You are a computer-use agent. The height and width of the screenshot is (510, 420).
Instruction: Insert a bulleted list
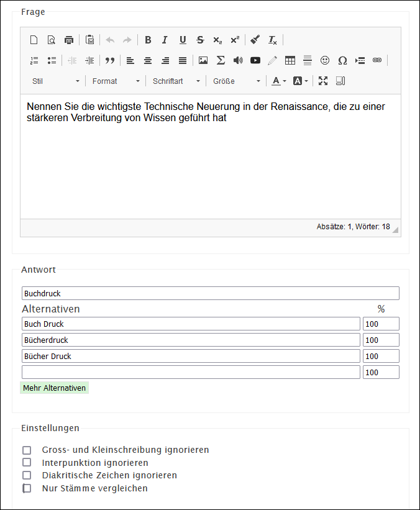tap(52, 60)
